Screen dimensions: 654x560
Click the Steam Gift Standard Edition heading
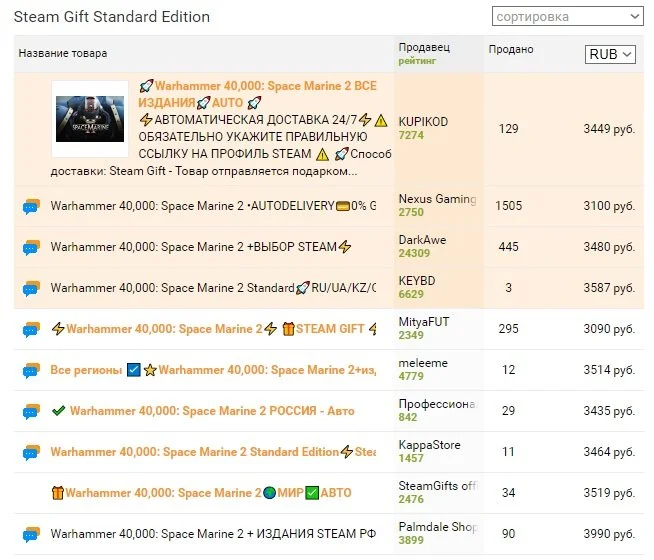point(112,17)
